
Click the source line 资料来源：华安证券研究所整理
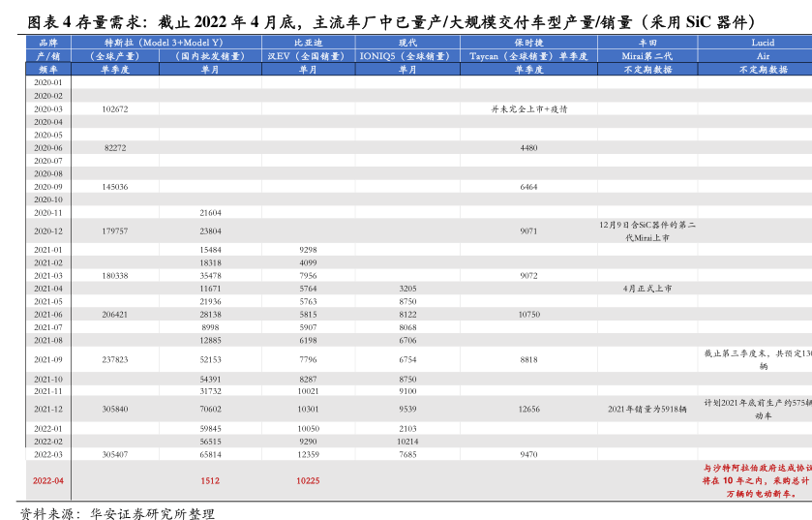pos(117,512)
